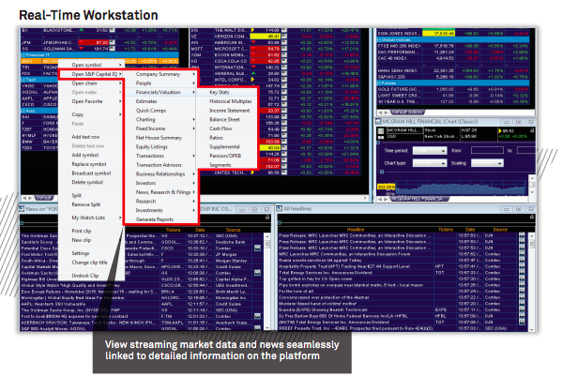
Task: Click the 'Headline' column header in All headlines
Action: point(356,230)
